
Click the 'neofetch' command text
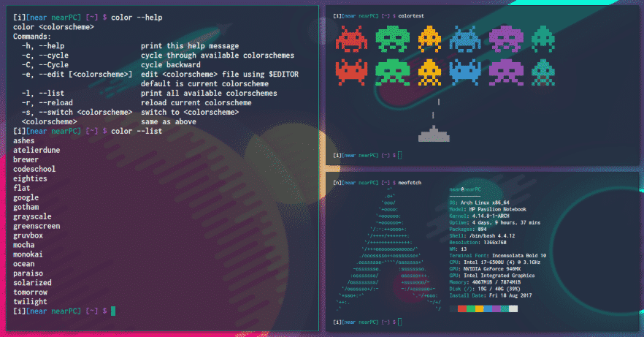tap(410, 183)
